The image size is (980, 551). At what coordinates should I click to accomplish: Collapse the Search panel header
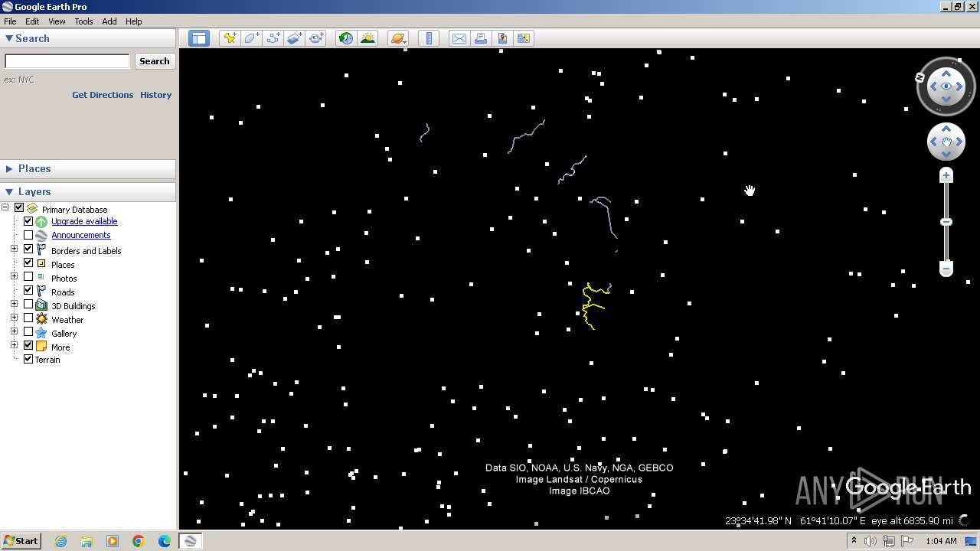[88, 38]
